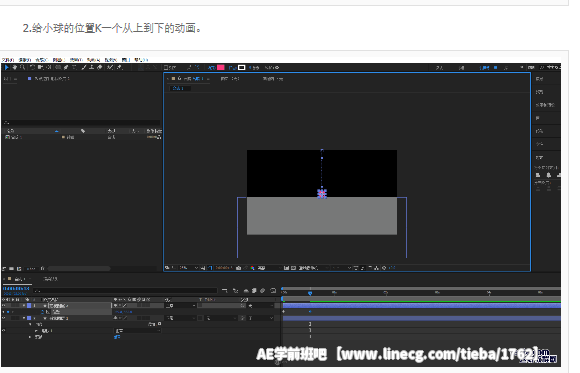Open the pink Fill color swatch
Image resolution: width=580 pixels, height=373 pixels.
[221, 67]
